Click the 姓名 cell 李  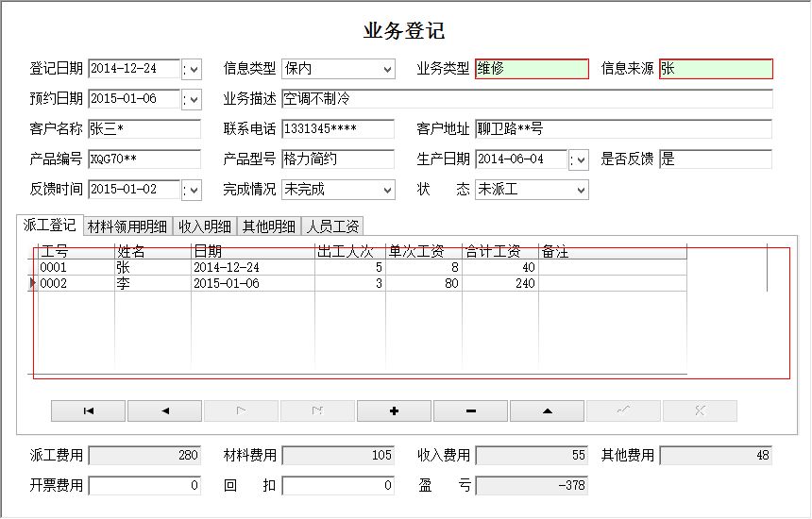point(153,283)
